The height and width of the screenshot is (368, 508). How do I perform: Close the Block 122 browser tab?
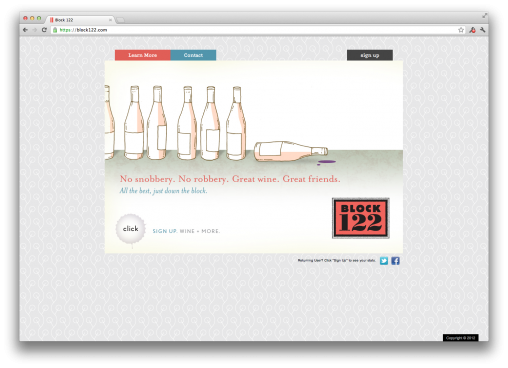[110, 20]
